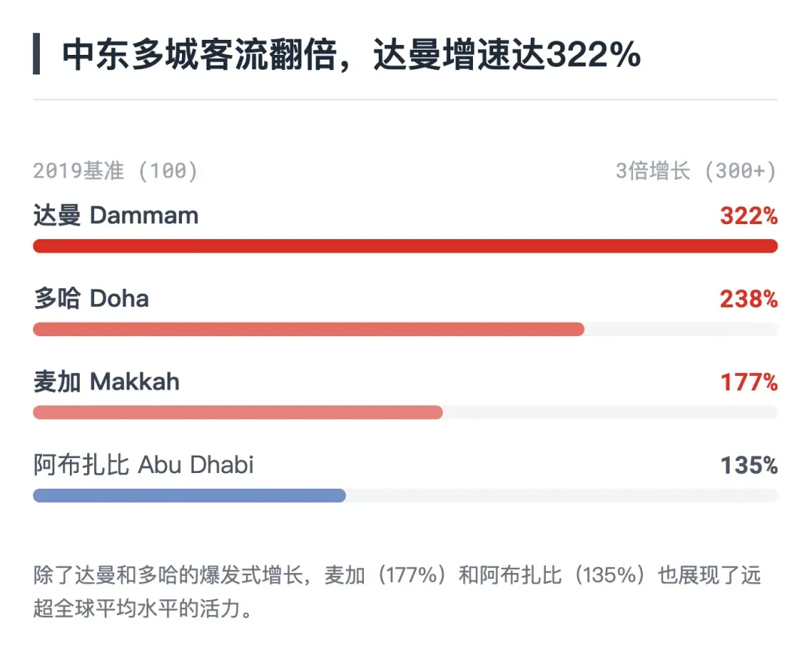This screenshot has width=812, height=655.
Task: Click the red Dammam progress bar
Action: click(x=405, y=246)
